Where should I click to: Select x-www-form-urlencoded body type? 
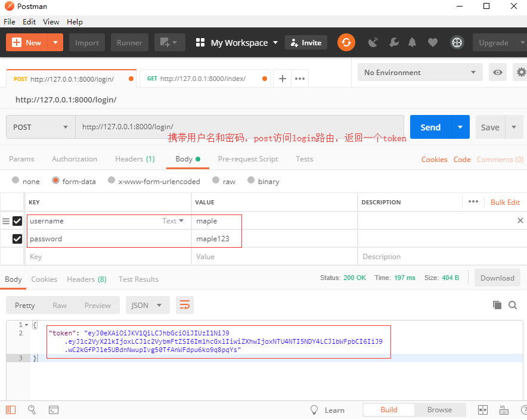tap(111, 180)
